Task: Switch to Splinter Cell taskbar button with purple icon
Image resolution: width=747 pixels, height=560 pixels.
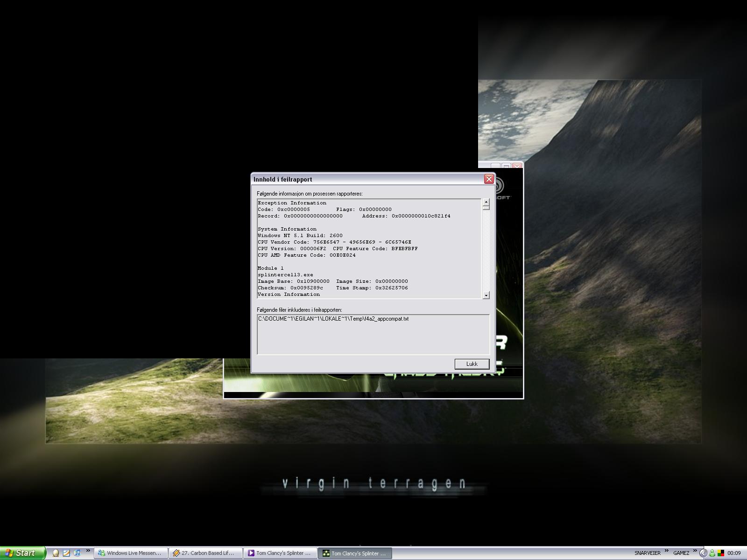Action: tap(280, 553)
